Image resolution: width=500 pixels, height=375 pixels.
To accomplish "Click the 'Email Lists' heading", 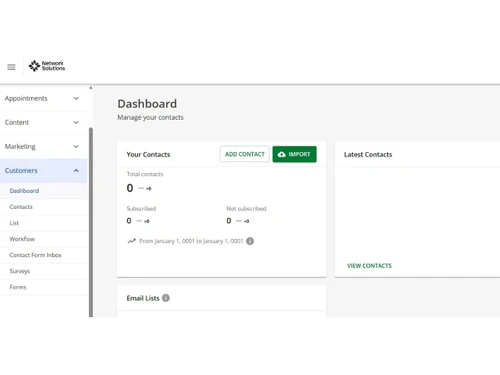I will click(143, 298).
